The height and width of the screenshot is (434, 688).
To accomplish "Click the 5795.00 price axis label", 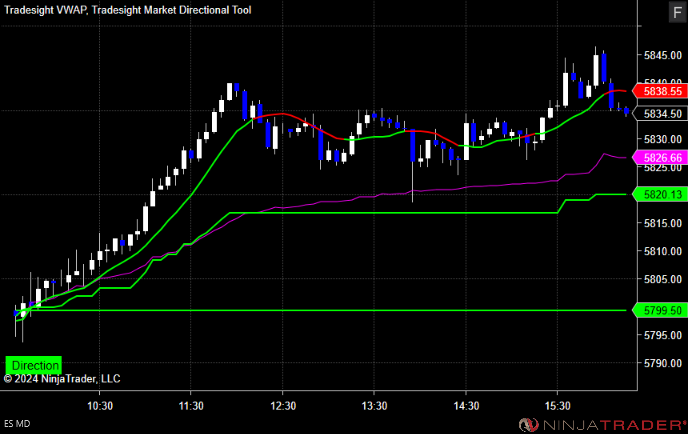I will pos(663,335).
